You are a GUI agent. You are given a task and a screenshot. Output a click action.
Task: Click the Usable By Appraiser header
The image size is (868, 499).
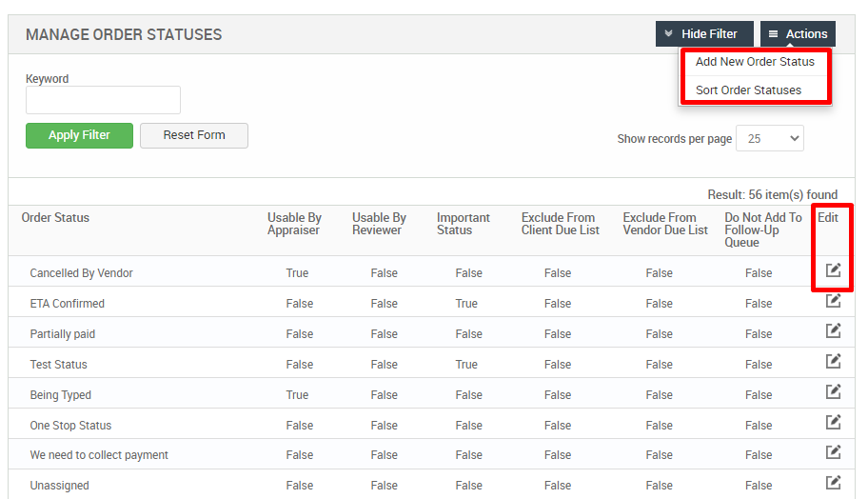(x=294, y=224)
